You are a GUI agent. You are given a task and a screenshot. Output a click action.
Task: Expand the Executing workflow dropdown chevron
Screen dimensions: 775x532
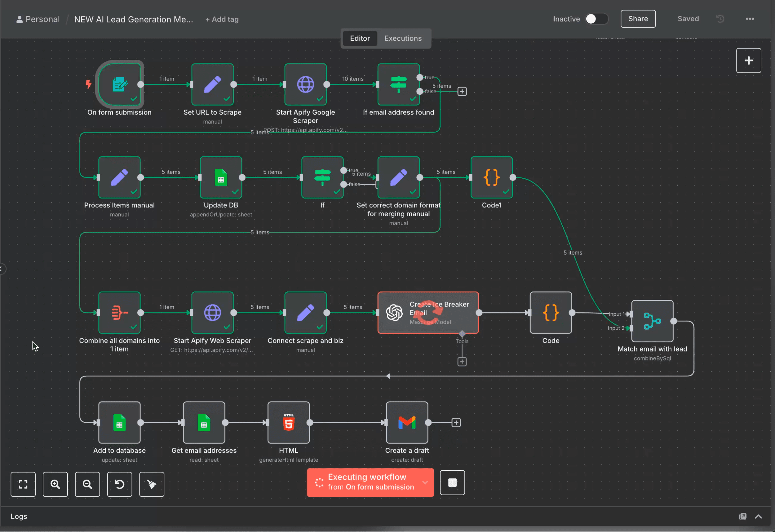pos(425,482)
